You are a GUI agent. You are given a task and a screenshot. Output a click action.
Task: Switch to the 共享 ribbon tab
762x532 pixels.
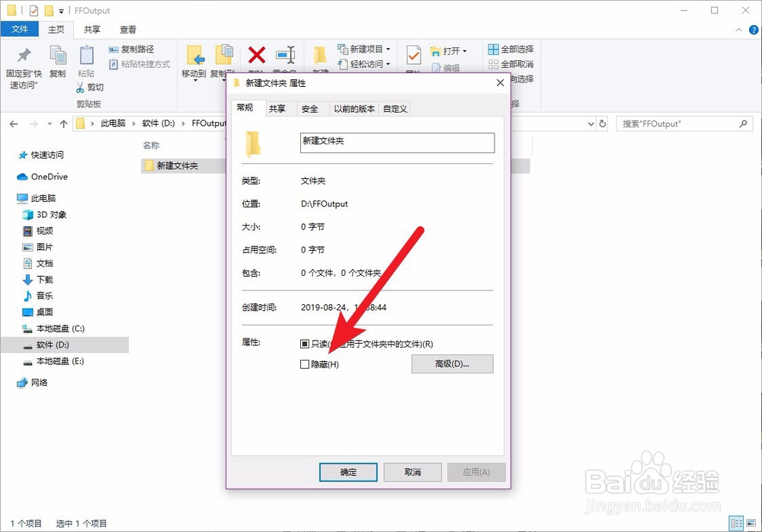pos(92,30)
